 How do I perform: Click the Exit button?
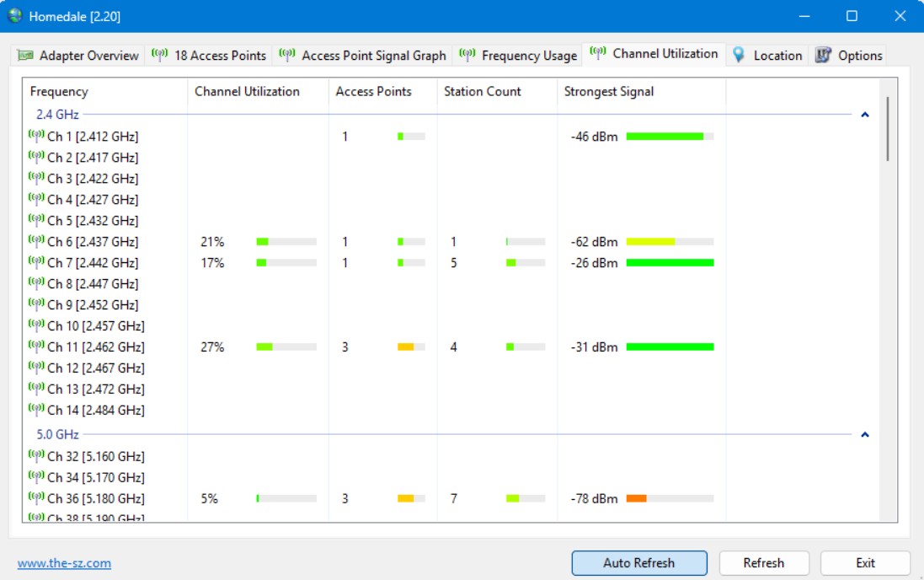[x=865, y=563]
